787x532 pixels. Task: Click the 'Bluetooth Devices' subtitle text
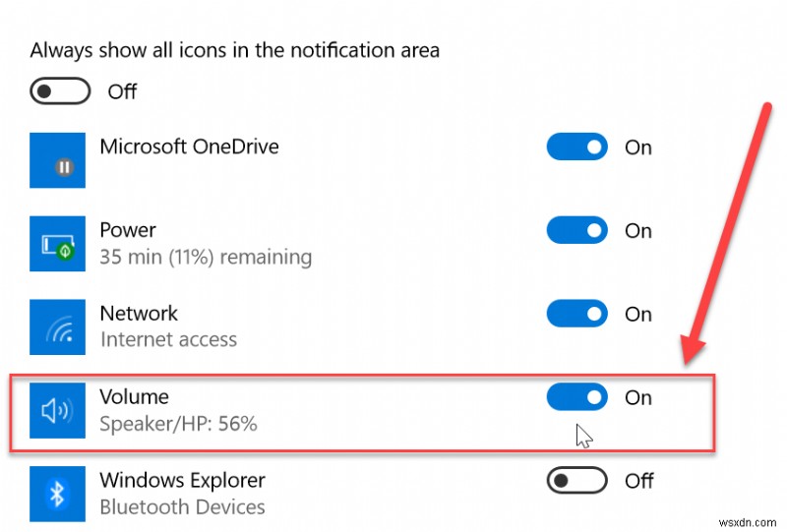click(x=182, y=507)
